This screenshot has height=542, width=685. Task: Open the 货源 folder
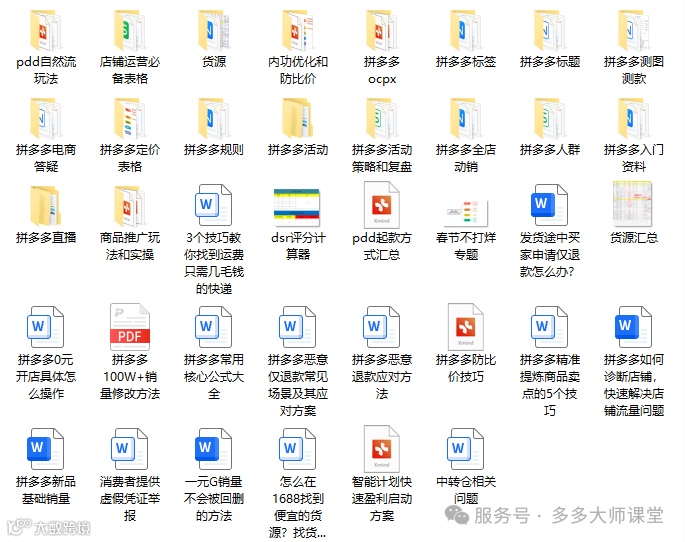point(214,31)
